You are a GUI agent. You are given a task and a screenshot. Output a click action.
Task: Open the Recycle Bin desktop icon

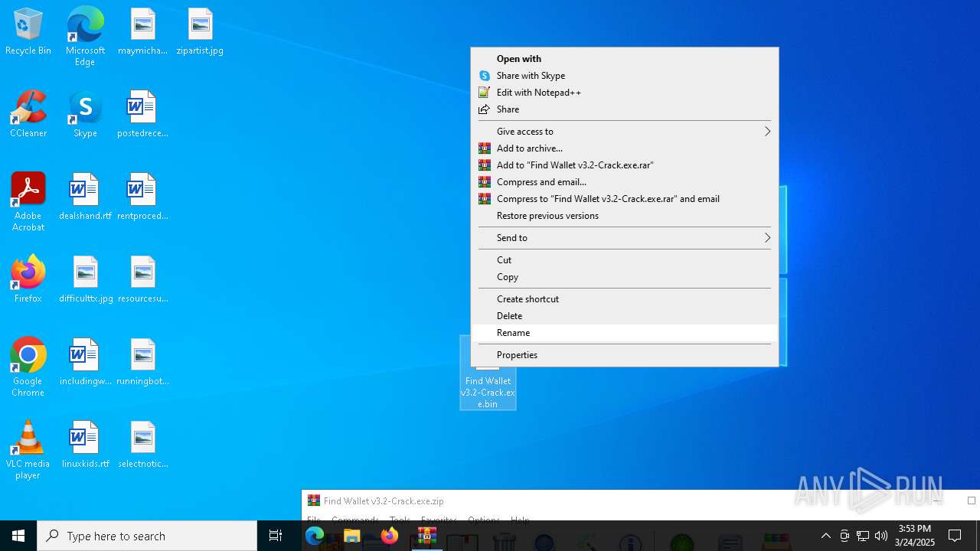pos(28,31)
